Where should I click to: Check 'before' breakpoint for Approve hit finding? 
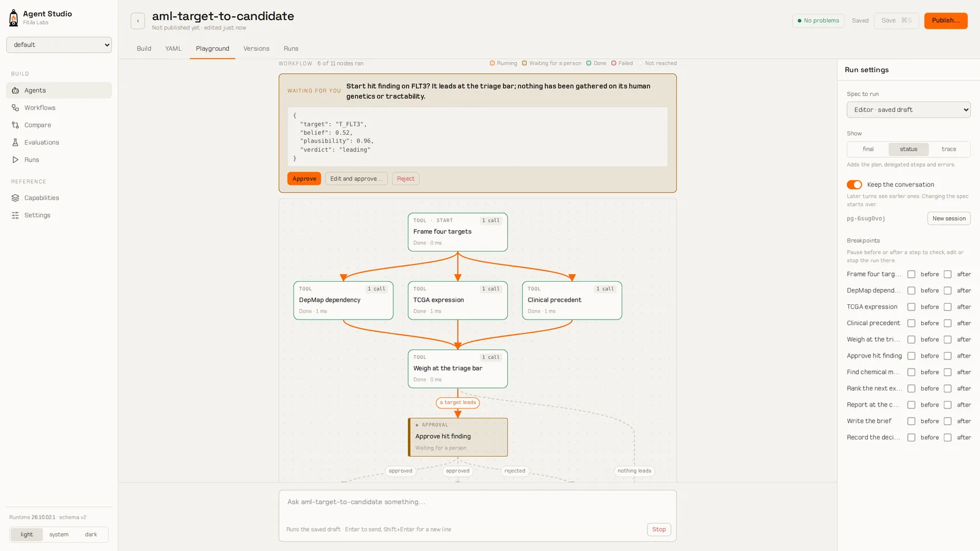(x=911, y=356)
